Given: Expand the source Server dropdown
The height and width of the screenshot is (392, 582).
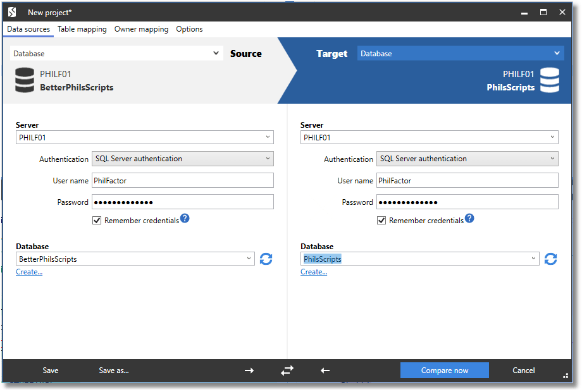Looking at the screenshot, I should pos(268,137).
